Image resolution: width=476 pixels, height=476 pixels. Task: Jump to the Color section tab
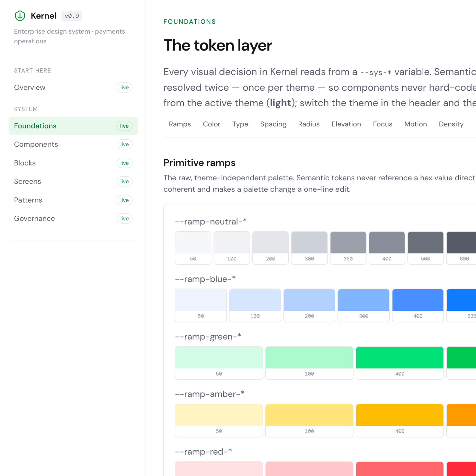(212, 124)
